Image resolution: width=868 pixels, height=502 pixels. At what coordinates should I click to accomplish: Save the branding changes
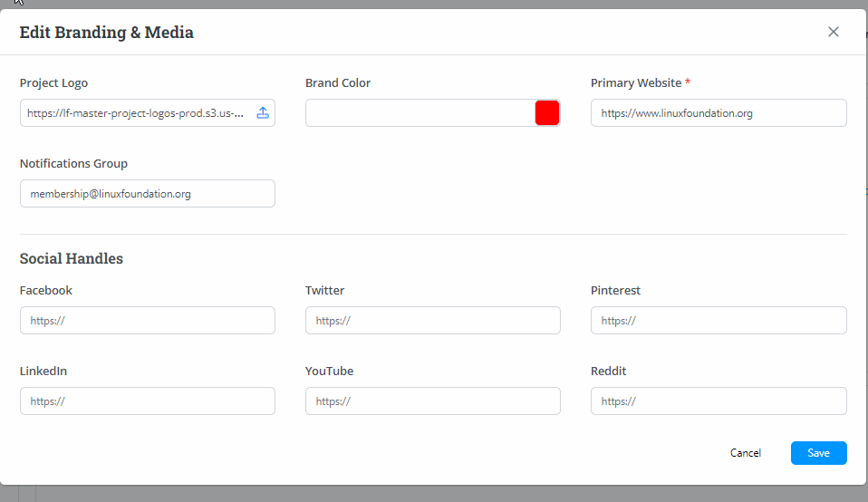coord(818,453)
